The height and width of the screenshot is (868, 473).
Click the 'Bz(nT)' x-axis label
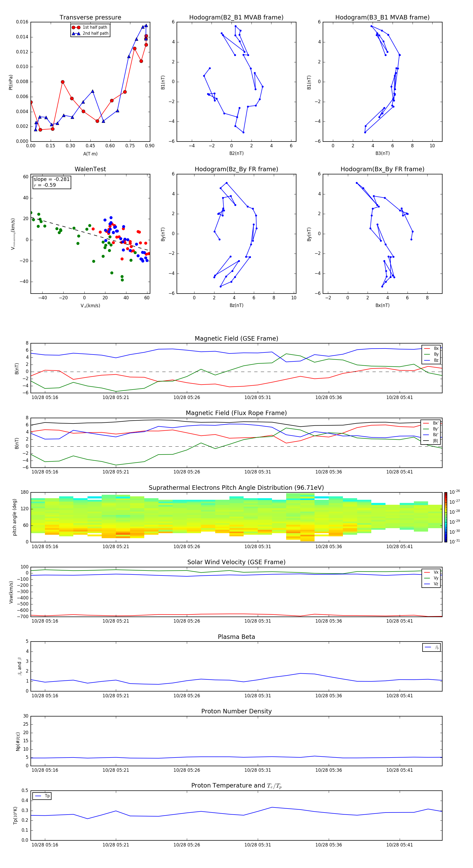click(x=236, y=305)
